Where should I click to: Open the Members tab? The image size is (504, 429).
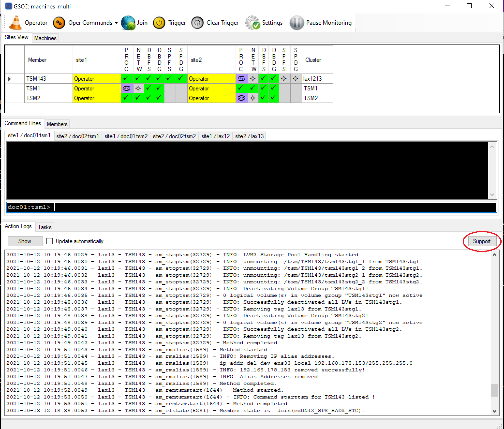(57, 124)
